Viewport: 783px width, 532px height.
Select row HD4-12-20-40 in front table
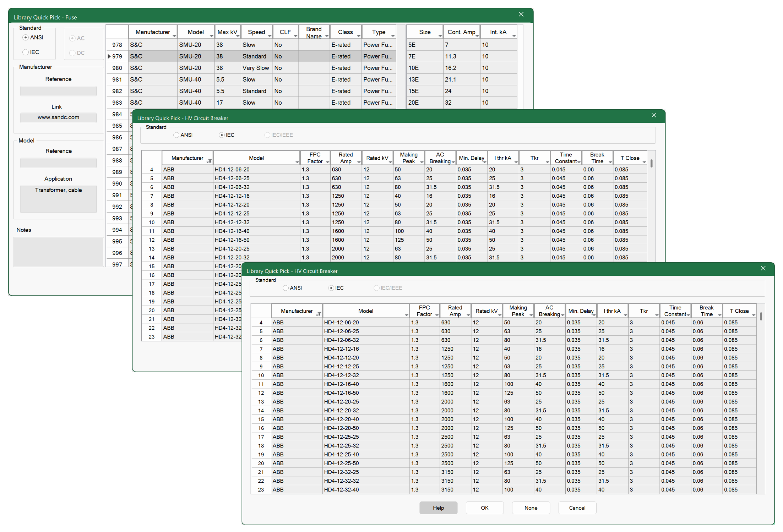(341, 419)
